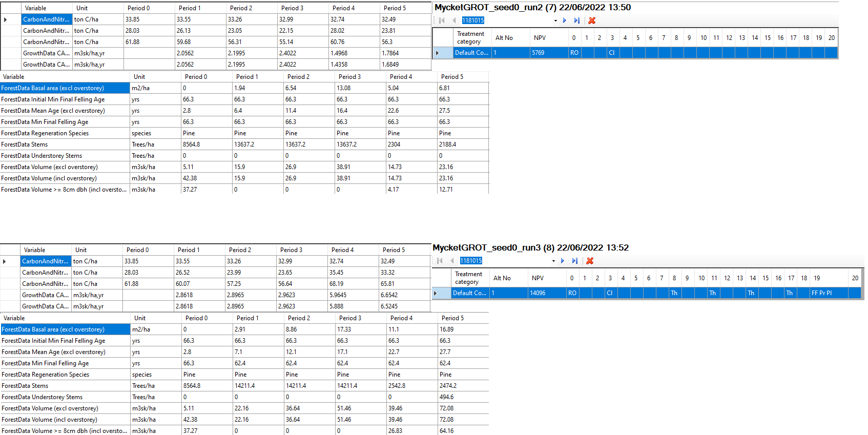Screen dimensions: 868x435
Task: Click next record arrow in run3 navigator
Action: pos(563,261)
